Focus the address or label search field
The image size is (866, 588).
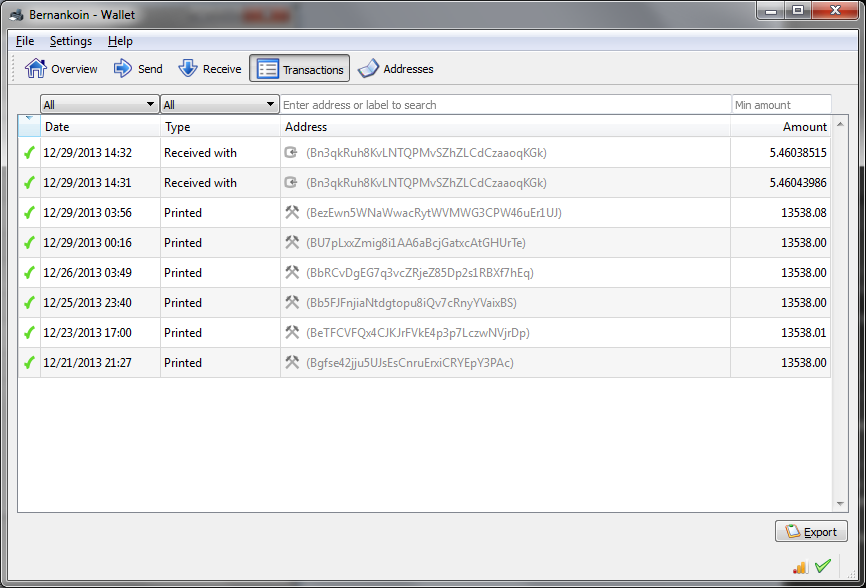click(505, 104)
